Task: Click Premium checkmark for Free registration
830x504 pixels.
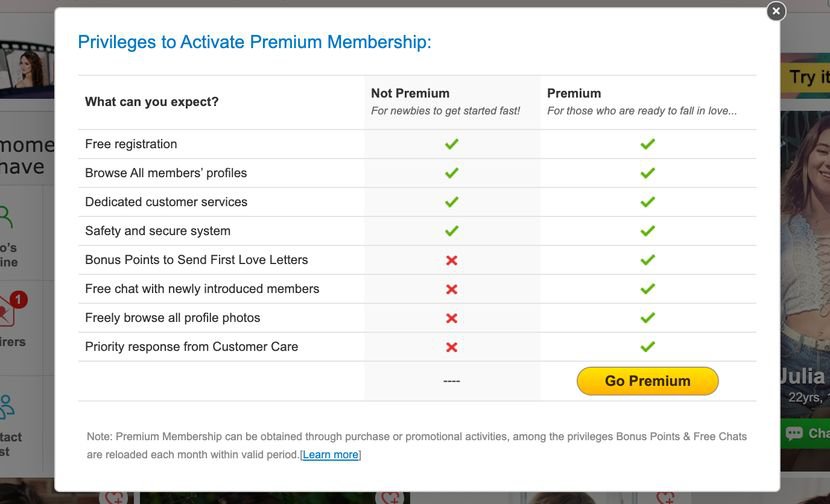Action: coord(647,144)
